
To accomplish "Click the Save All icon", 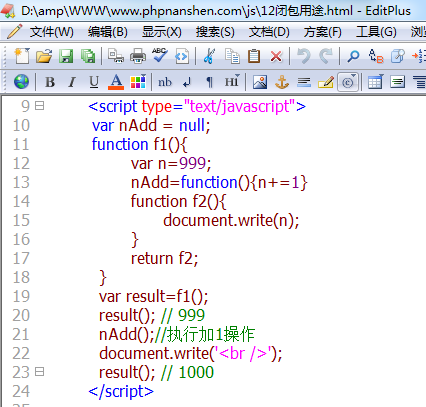I will coord(88,56).
